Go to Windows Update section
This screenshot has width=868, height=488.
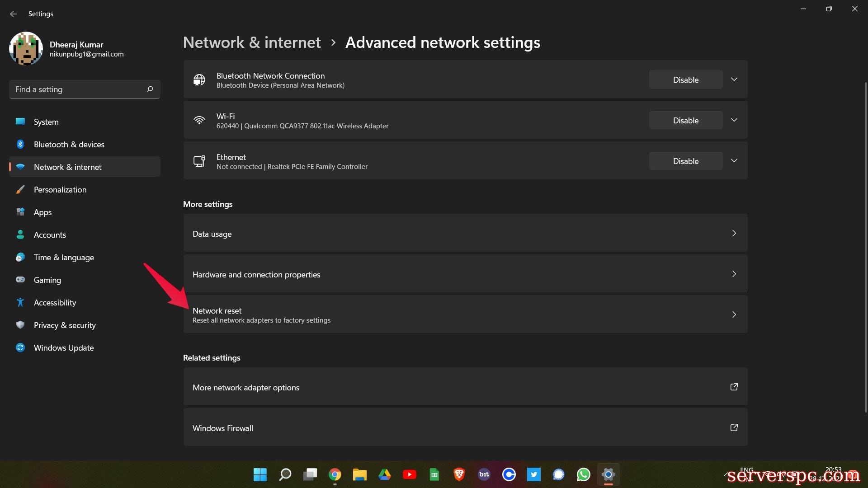point(64,348)
